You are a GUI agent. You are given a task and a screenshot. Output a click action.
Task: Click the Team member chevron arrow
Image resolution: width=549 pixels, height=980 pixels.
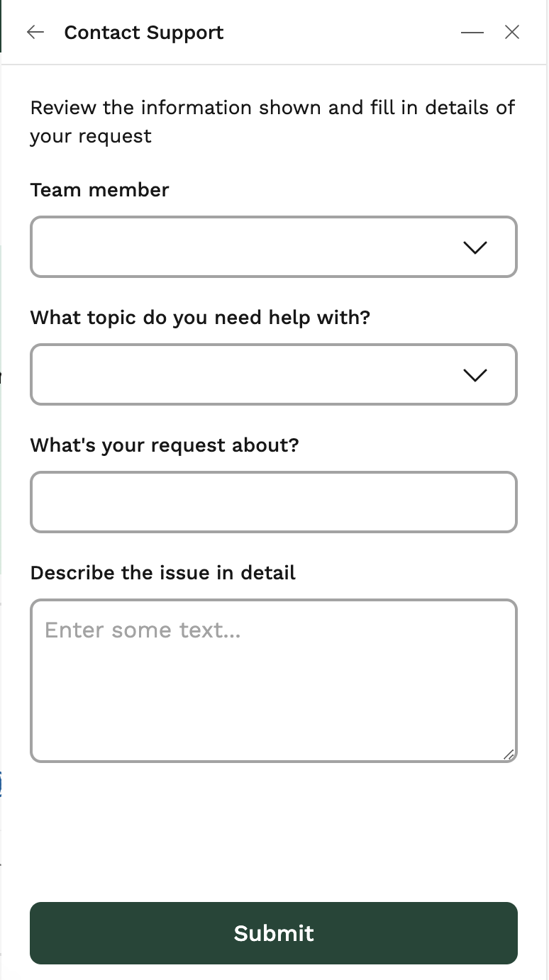(475, 247)
